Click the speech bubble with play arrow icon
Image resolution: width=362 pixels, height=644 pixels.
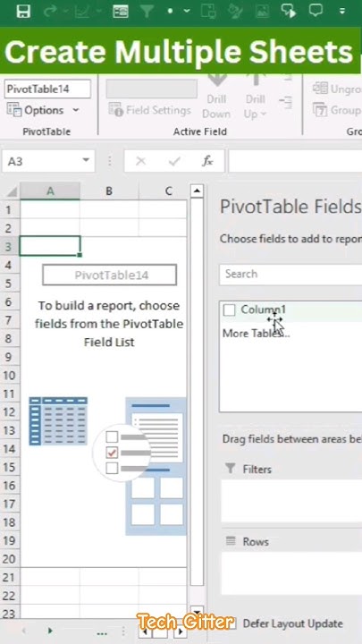(x=289, y=11)
